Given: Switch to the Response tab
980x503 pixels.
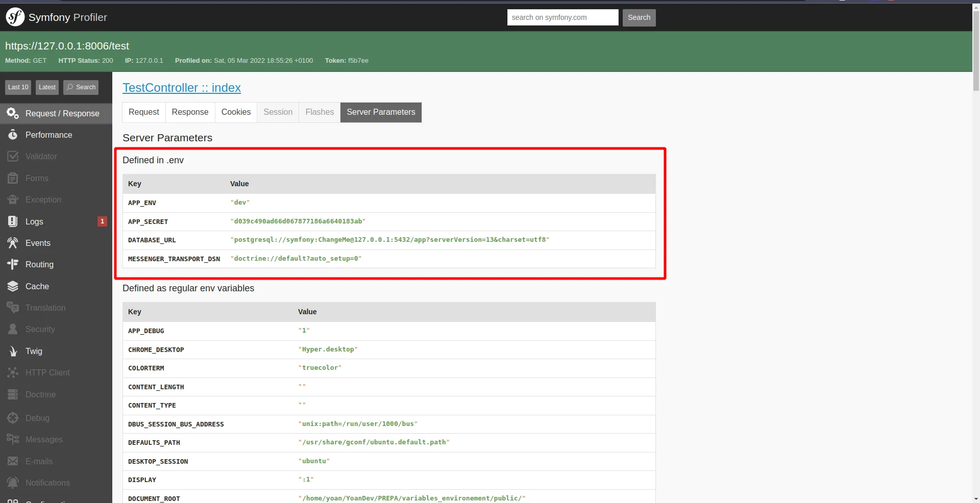Looking at the screenshot, I should pos(190,112).
